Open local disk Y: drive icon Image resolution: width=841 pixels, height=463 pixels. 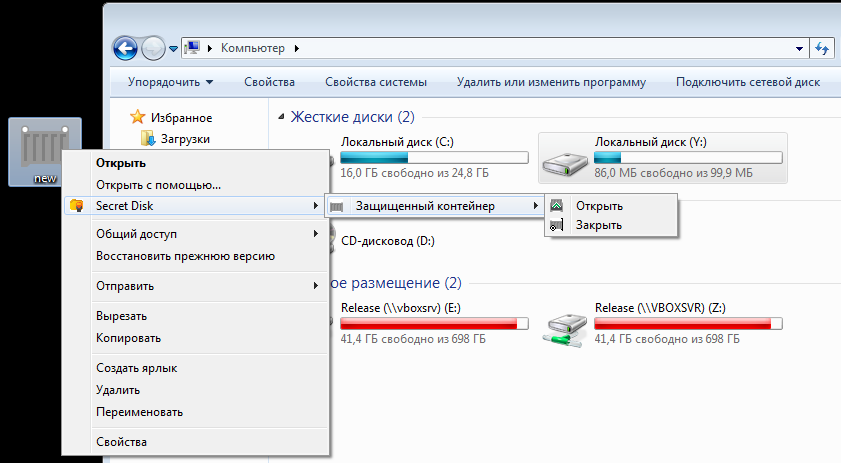click(x=565, y=158)
